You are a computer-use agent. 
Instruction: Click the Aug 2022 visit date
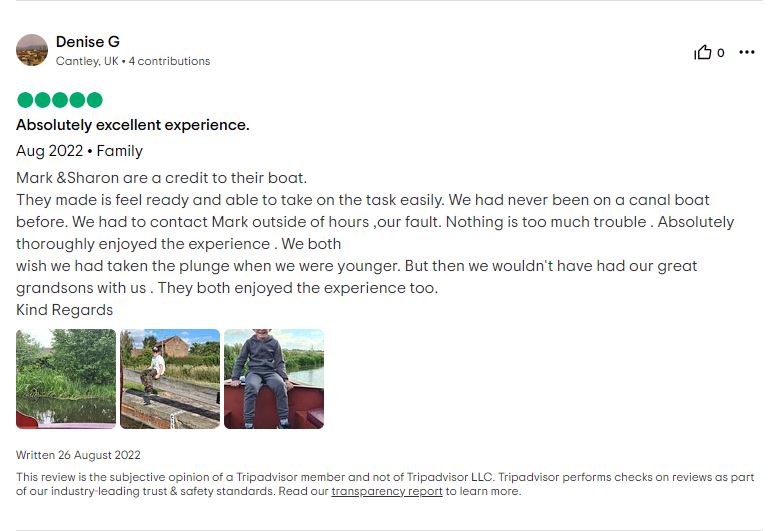point(49,151)
